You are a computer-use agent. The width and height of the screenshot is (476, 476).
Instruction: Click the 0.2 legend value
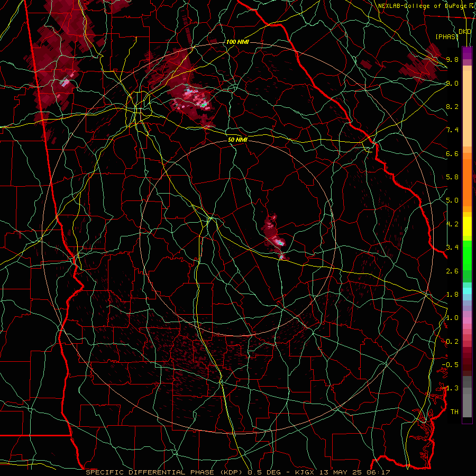[x=452, y=342]
